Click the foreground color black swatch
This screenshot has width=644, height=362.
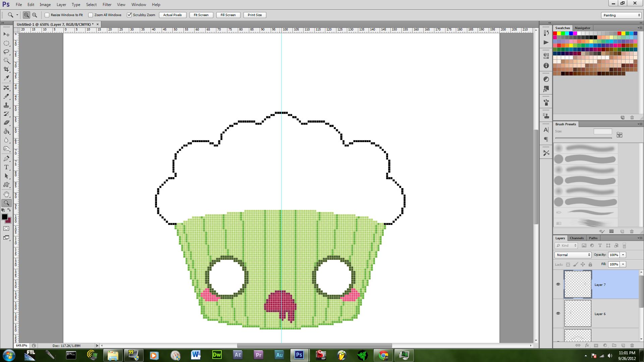point(4,217)
